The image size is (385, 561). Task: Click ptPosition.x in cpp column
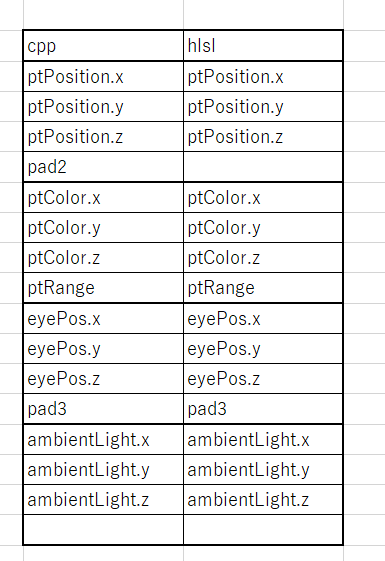[103, 77]
